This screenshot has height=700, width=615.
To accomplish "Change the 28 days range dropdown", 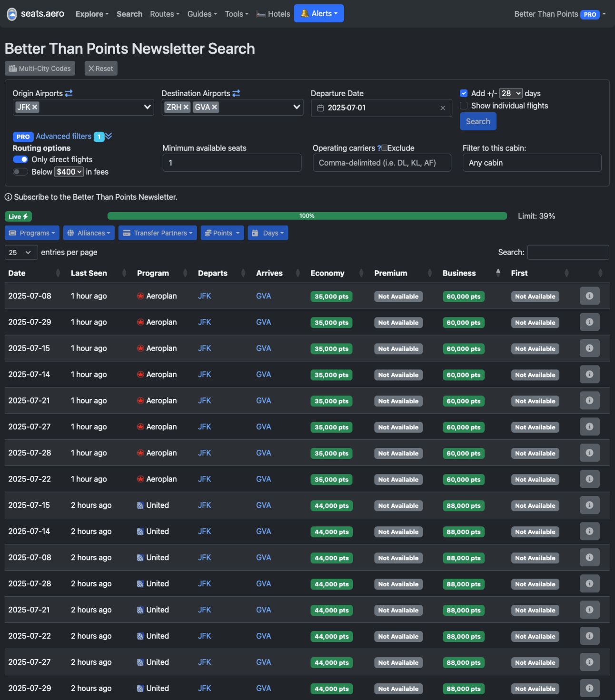I will 511,93.
